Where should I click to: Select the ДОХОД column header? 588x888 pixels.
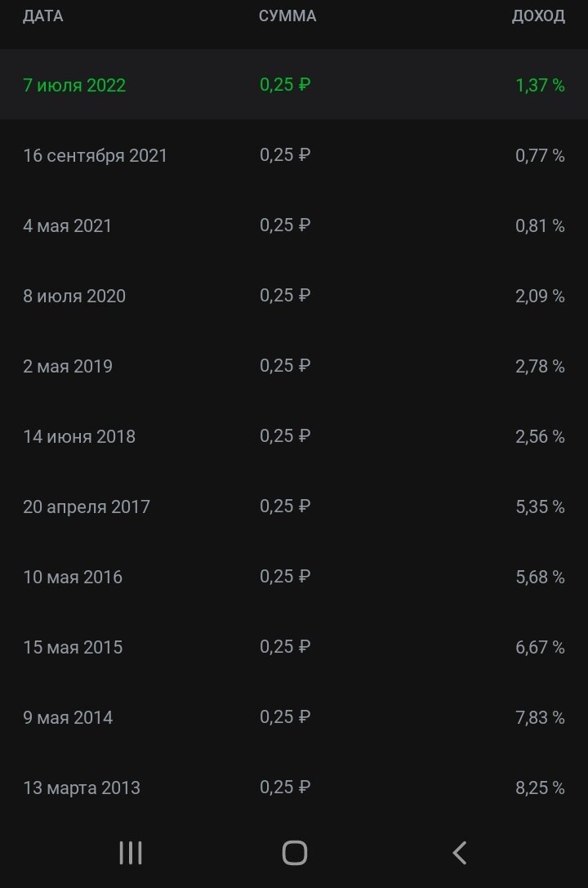(x=538, y=16)
